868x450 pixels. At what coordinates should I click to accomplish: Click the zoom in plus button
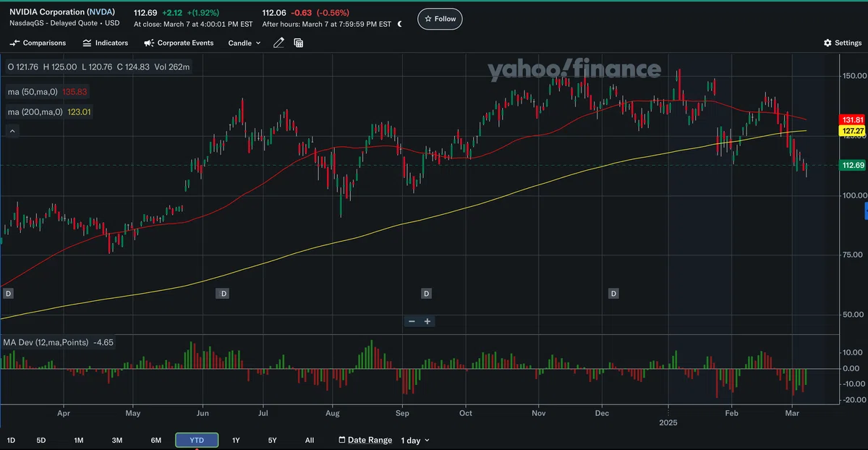coord(427,321)
